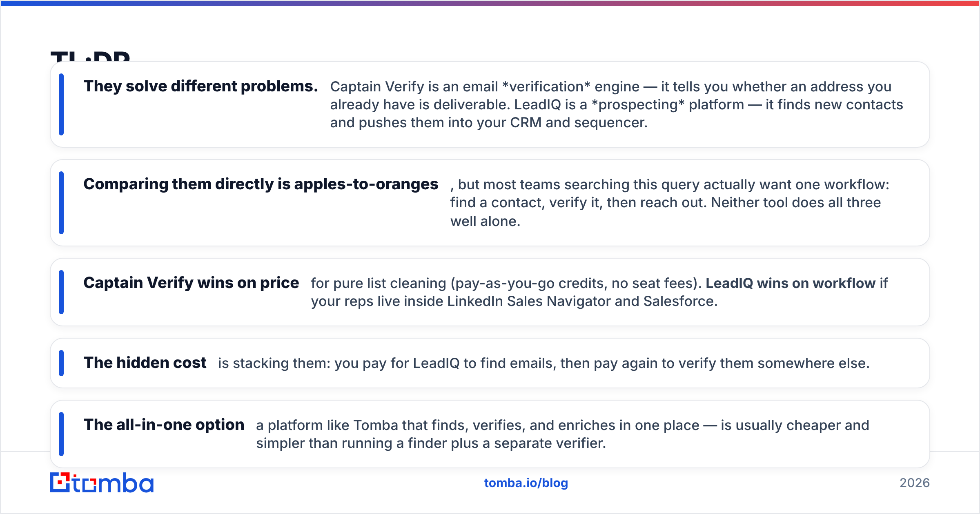The width and height of the screenshot is (980, 514).
Task: Click text about stacking LeadIQ and verifier
Action: (x=544, y=363)
